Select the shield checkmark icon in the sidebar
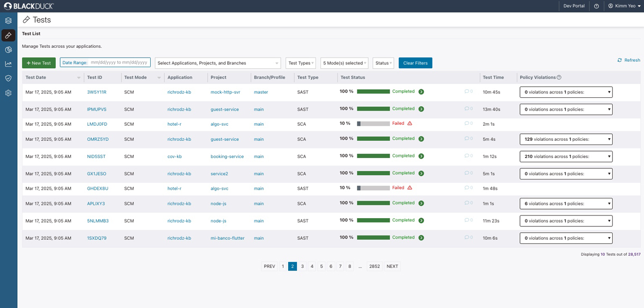Viewport: 644px width, 308px height. 9,78
